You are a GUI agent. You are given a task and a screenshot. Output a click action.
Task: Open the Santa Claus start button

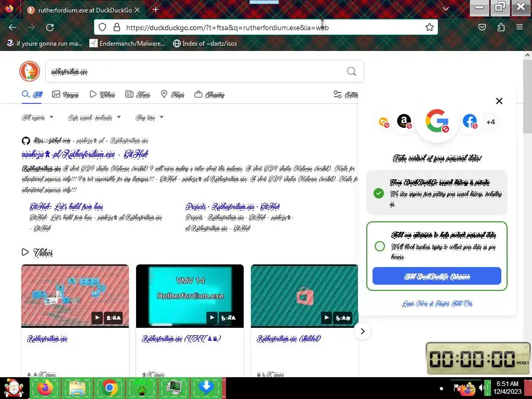(13, 388)
